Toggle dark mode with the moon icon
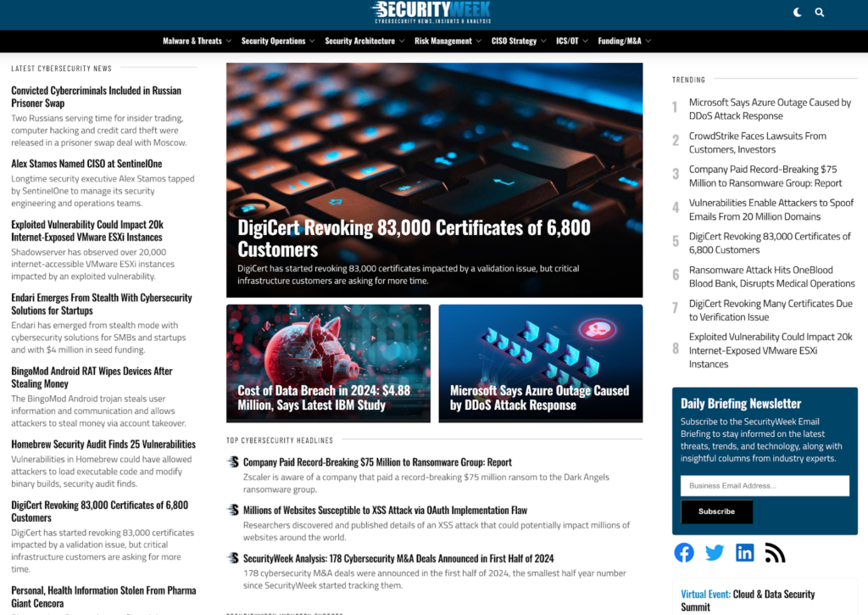 796,13
